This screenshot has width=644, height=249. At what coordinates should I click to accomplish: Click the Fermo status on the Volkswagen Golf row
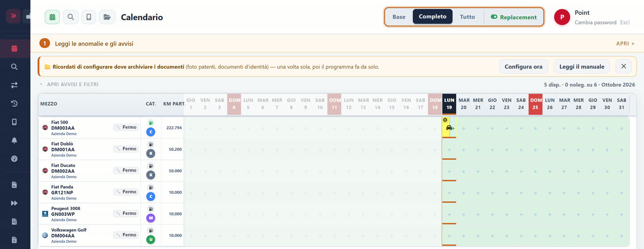pyautogui.click(x=126, y=235)
